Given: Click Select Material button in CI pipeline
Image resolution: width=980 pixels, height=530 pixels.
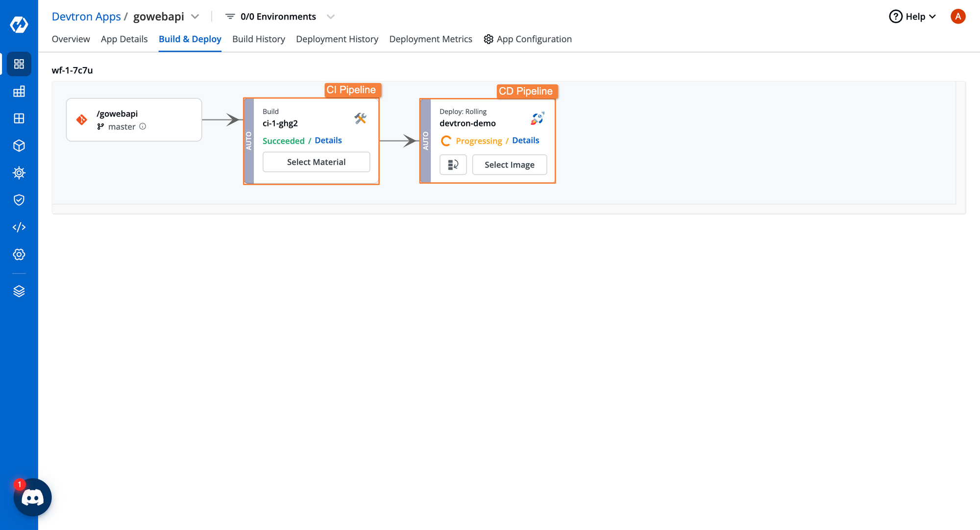Looking at the screenshot, I should coord(317,161).
